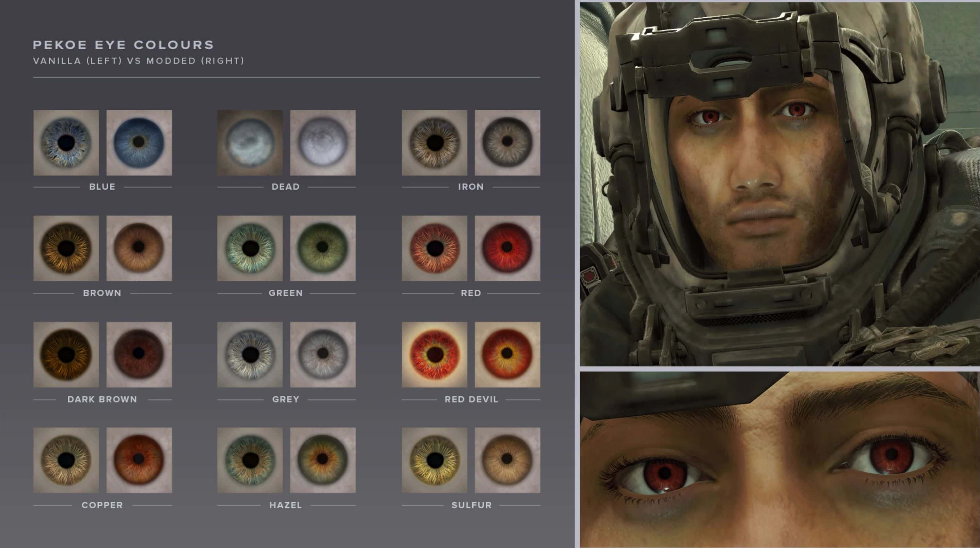Choose the modded Red Devil eye swatch
Screen dimensions: 980x548
click(x=507, y=354)
